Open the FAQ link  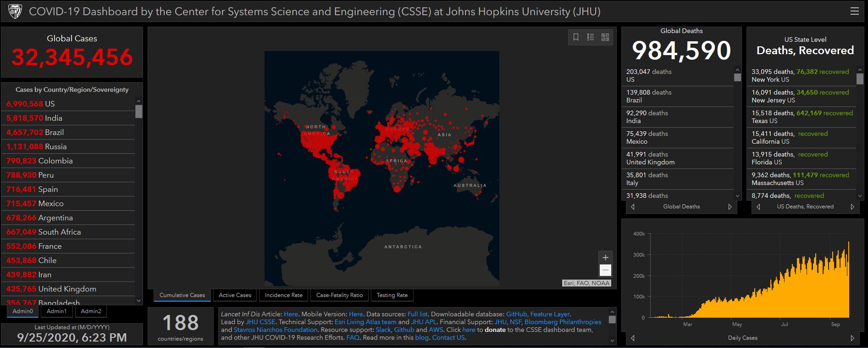pos(353,337)
